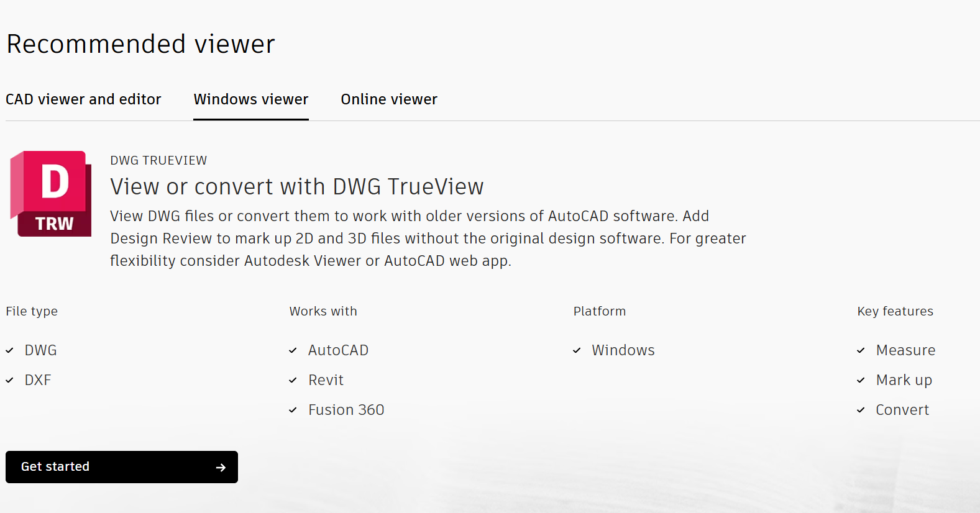Click the Measure key feature
Viewport: 980px width, 513px height.
[905, 350]
